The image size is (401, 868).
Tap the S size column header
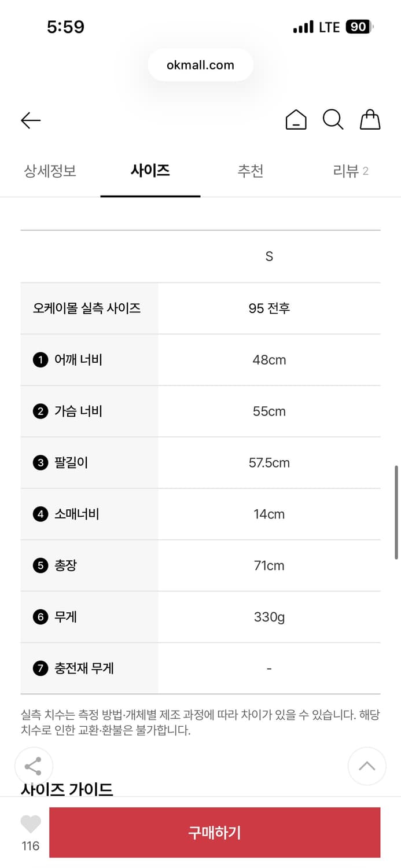[x=269, y=256]
